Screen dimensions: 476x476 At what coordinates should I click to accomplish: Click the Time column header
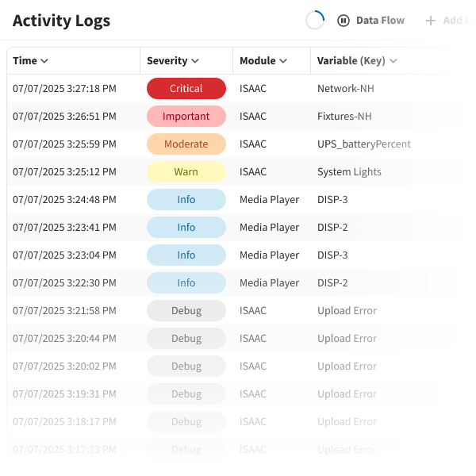73,61
